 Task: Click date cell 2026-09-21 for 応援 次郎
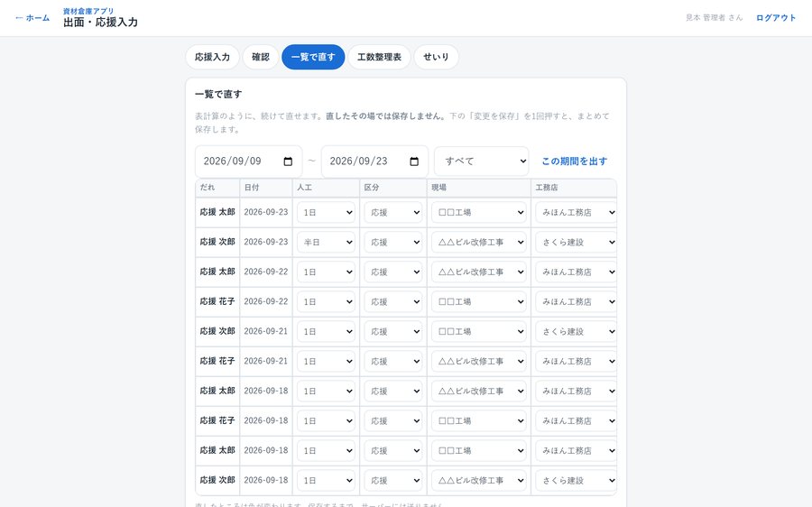tap(266, 331)
